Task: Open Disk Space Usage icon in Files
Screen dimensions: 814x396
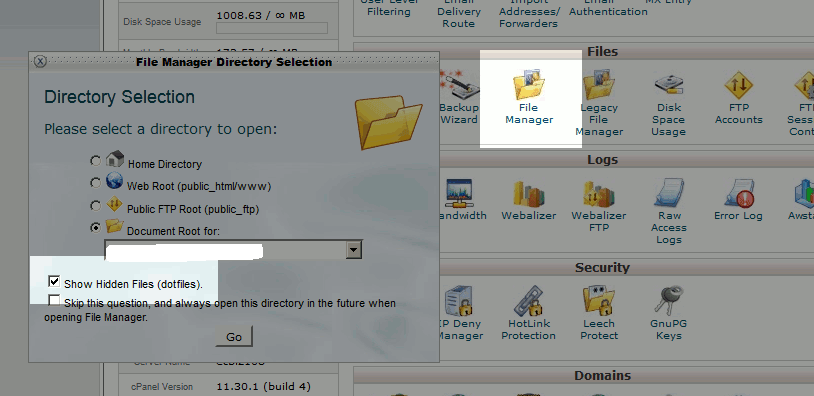Action: 668,86
